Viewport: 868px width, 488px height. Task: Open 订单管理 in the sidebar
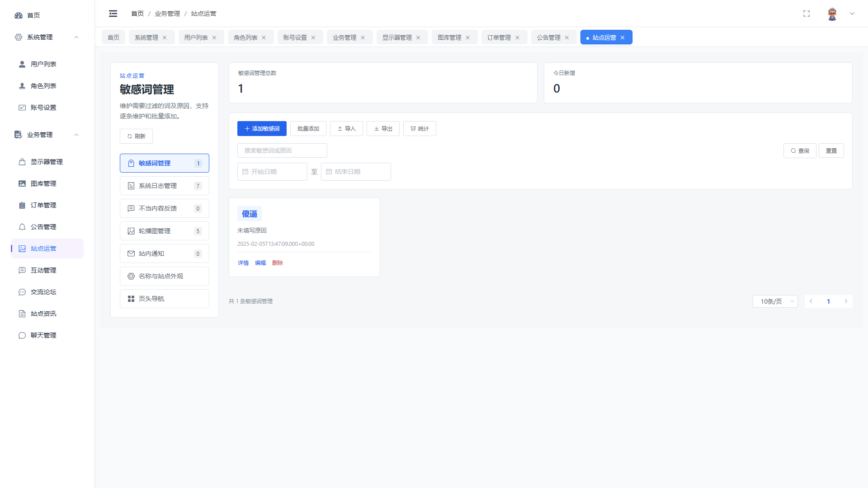pos(47,205)
